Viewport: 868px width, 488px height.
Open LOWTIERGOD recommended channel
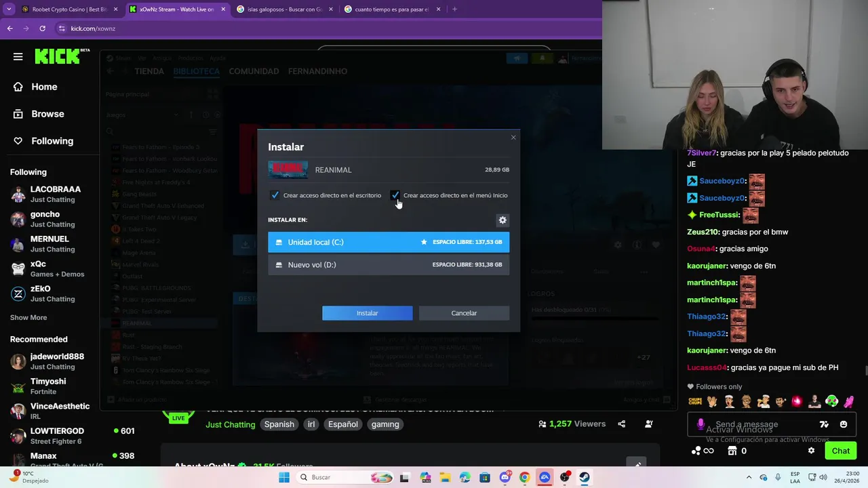pos(49,436)
